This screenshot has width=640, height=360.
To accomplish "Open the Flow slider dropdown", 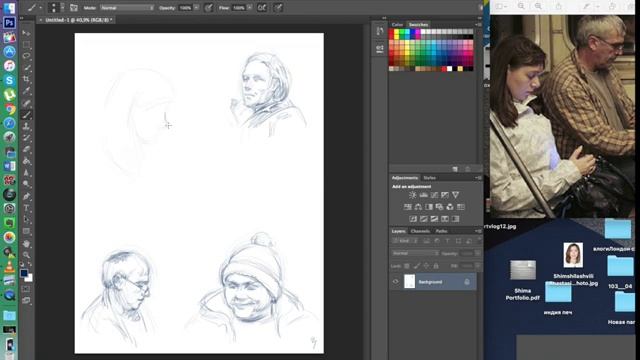I will [249, 7].
